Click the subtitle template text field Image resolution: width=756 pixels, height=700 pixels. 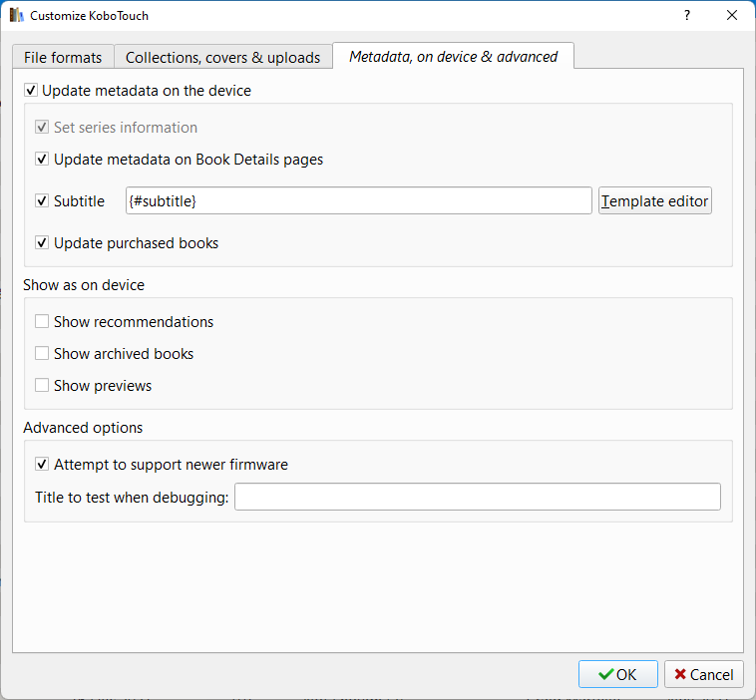click(359, 201)
